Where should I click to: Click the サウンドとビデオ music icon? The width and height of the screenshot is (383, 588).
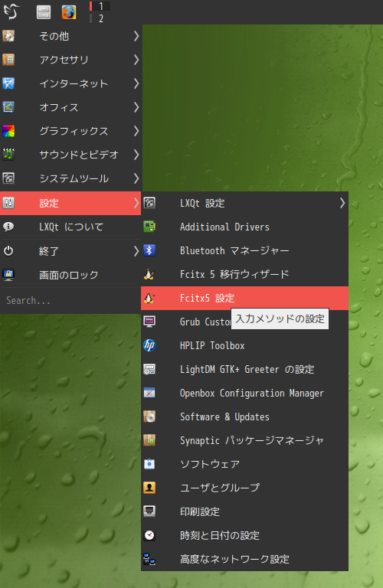(8, 155)
